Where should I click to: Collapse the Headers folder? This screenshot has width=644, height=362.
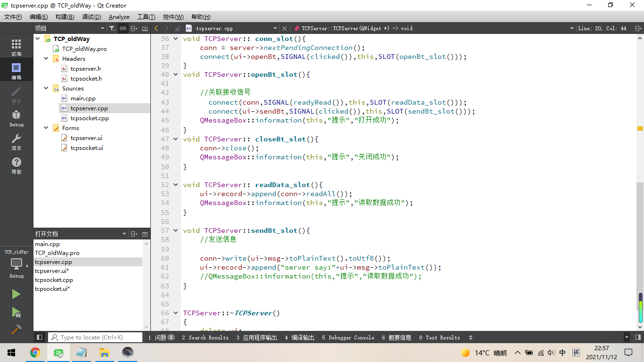pyautogui.click(x=46, y=58)
